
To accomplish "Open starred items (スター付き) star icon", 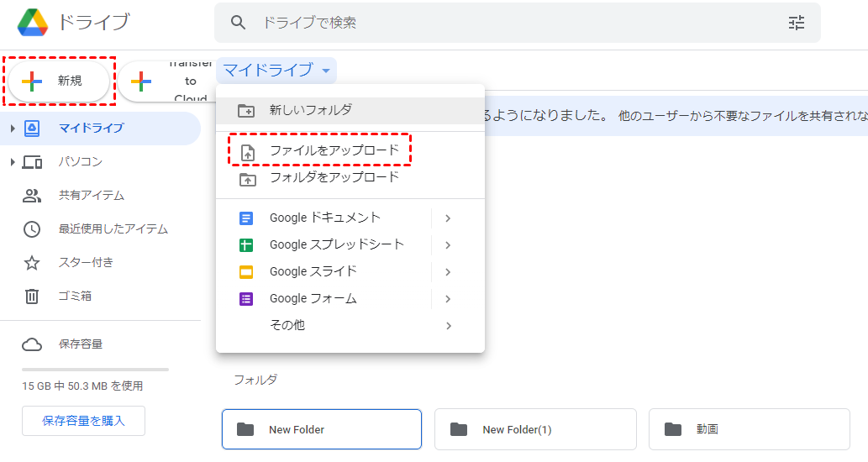I will pyautogui.click(x=32, y=262).
